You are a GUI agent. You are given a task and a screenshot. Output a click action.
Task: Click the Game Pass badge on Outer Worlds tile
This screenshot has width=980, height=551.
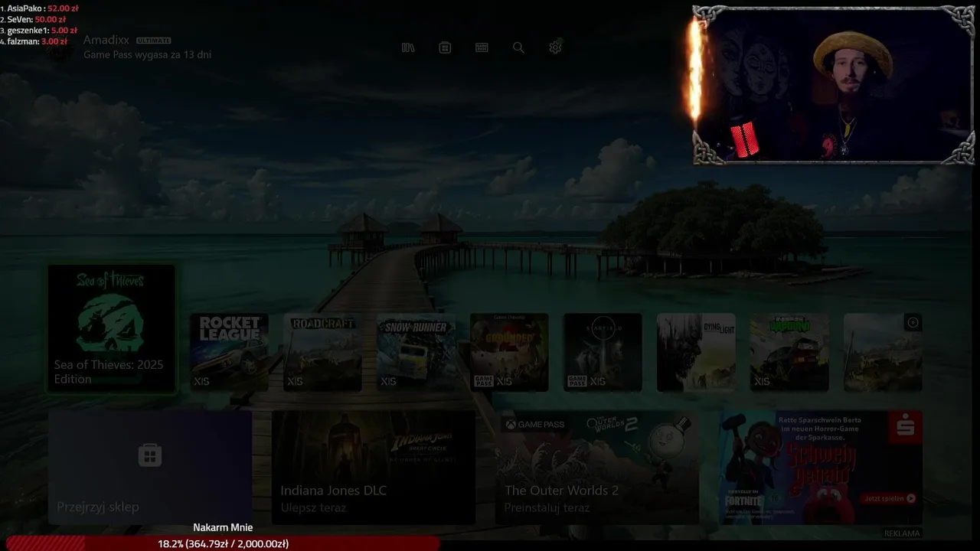pos(534,424)
